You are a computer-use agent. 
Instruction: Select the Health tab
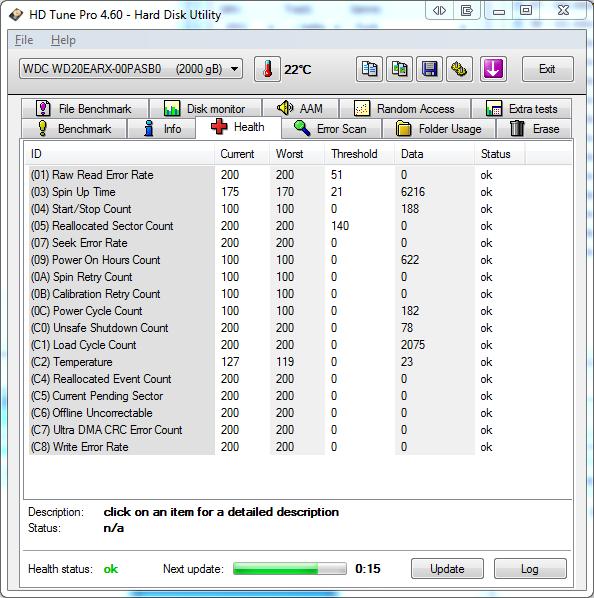(238, 127)
